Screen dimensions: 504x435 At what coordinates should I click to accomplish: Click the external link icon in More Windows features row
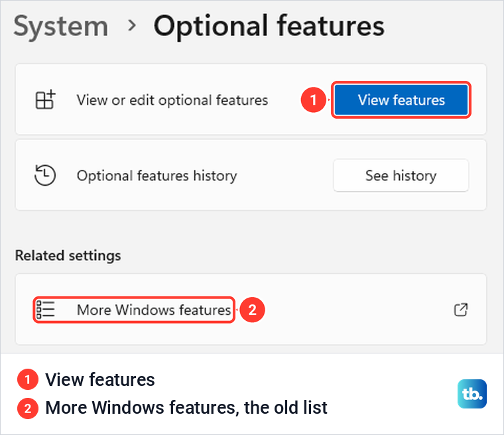[x=461, y=310]
